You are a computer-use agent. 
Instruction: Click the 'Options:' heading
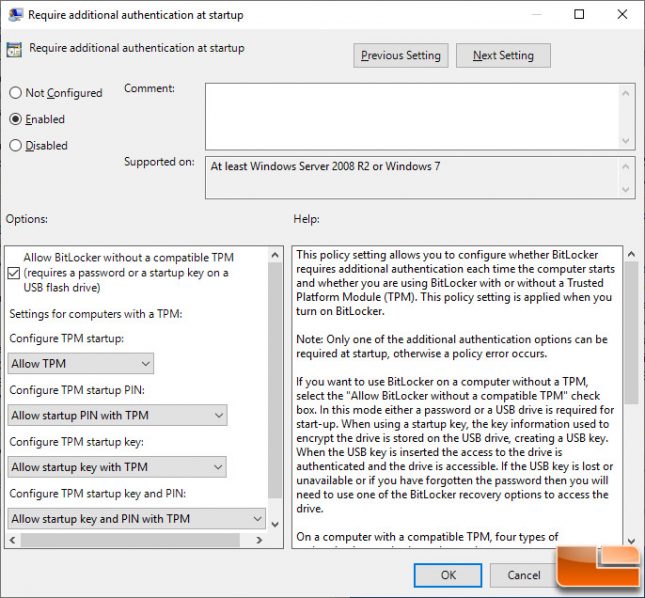pyautogui.click(x=27, y=219)
